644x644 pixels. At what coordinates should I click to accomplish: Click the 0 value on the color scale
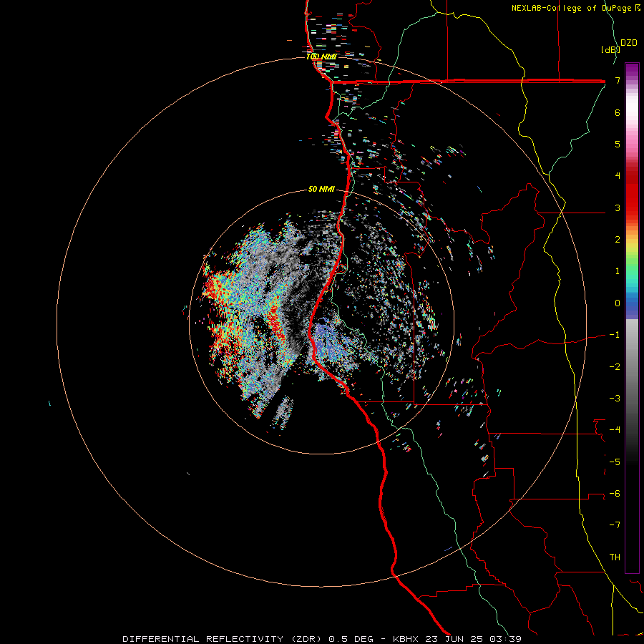[x=618, y=303]
